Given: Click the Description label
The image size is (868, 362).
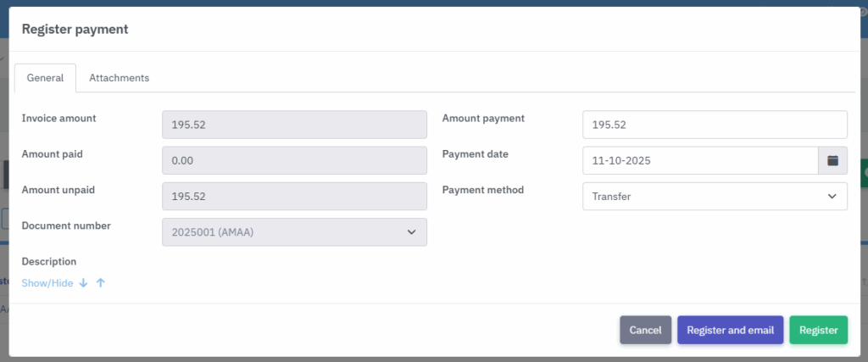Looking at the screenshot, I should [49, 262].
